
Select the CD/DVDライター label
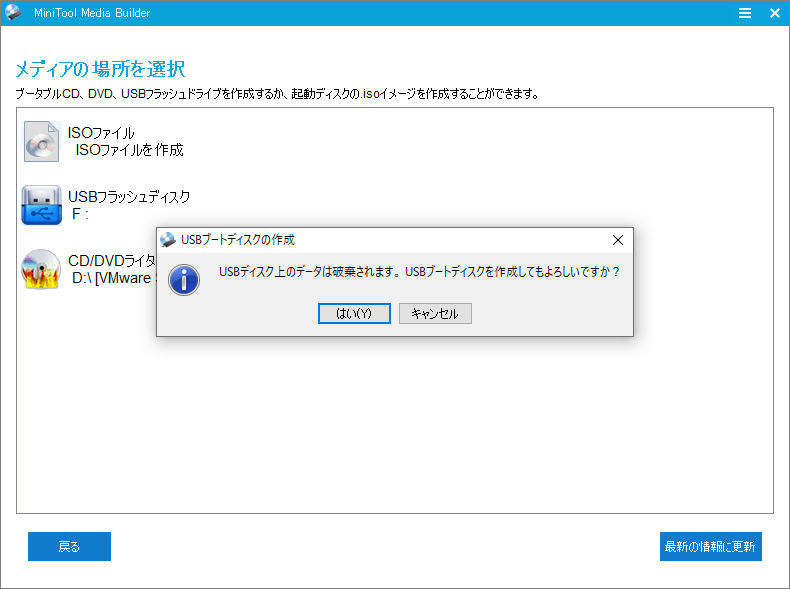112,261
